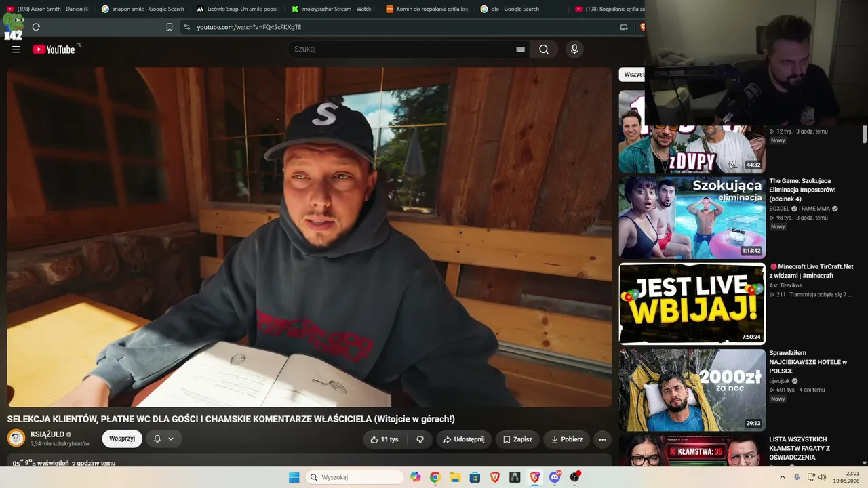Click the page vertical scrollbar thumb
The width and height of the screenshot is (868, 488).
[865, 134]
